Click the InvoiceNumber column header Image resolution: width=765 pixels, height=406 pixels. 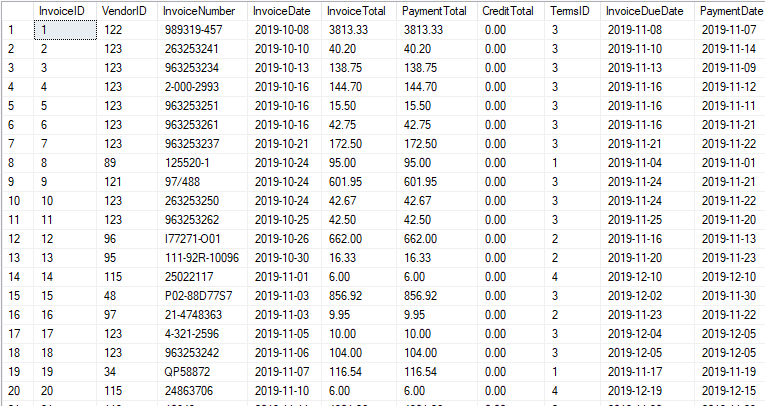[x=202, y=11]
